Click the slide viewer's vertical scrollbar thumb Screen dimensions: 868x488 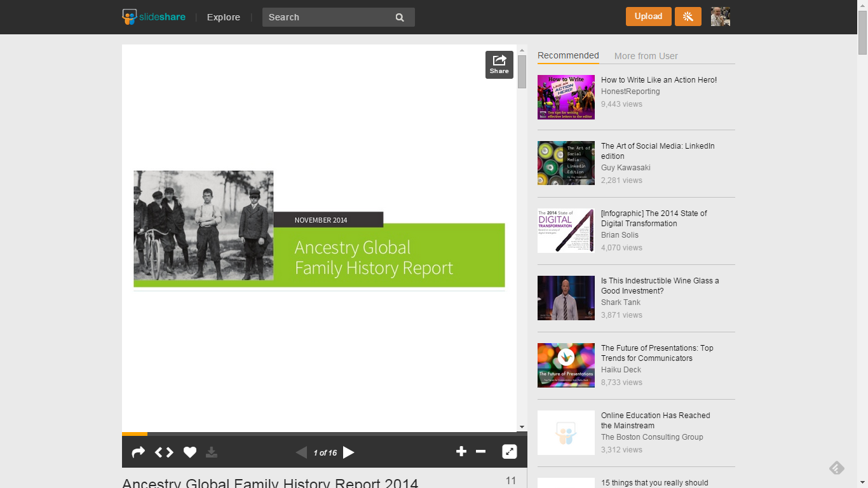522,71
